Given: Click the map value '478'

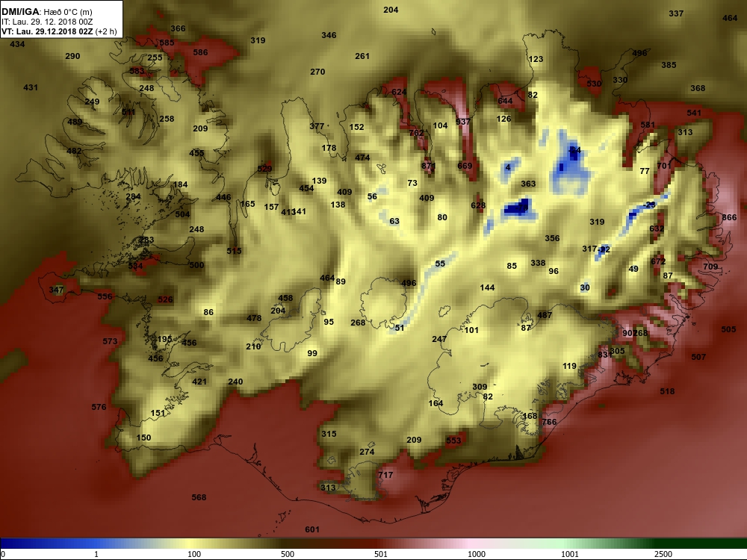Looking at the screenshot, I should [x=254, y=318].
